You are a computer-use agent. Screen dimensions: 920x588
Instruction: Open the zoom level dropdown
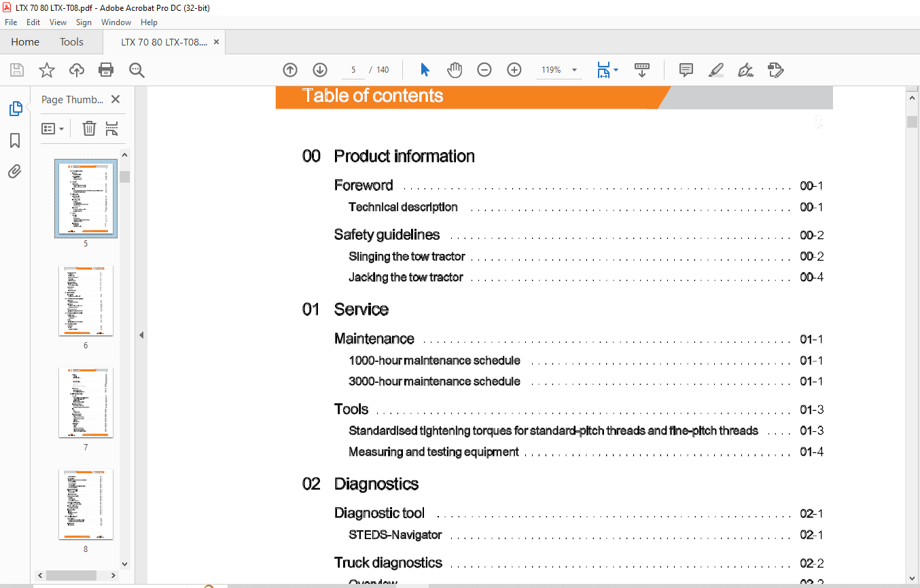(x=575, y=70)
